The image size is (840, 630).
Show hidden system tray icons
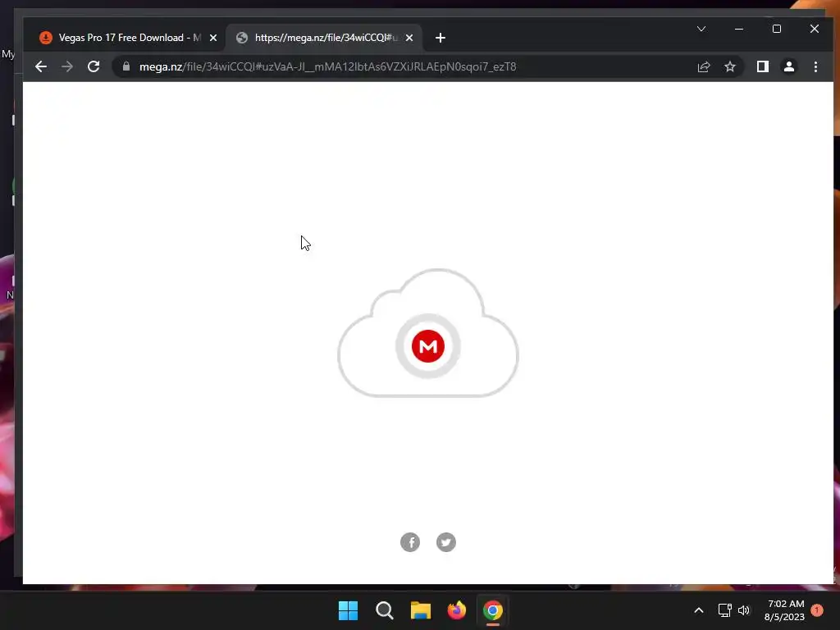click(699, 610)
